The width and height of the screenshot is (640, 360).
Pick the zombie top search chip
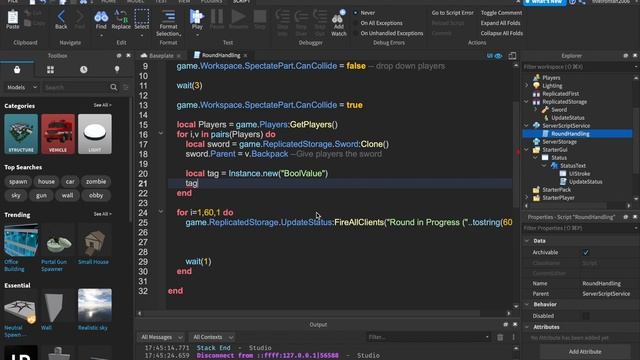pyautogui.click(x=96, y=182)
